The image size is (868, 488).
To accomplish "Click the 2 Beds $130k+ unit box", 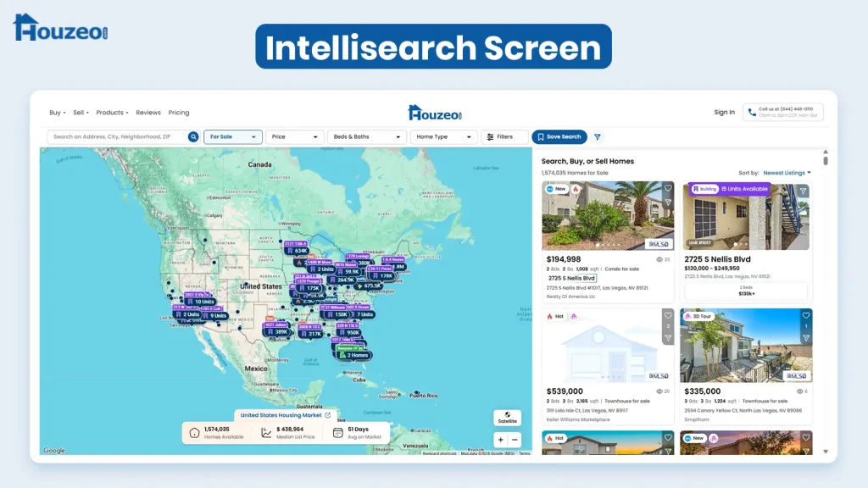I will click(x=746, y=291).
